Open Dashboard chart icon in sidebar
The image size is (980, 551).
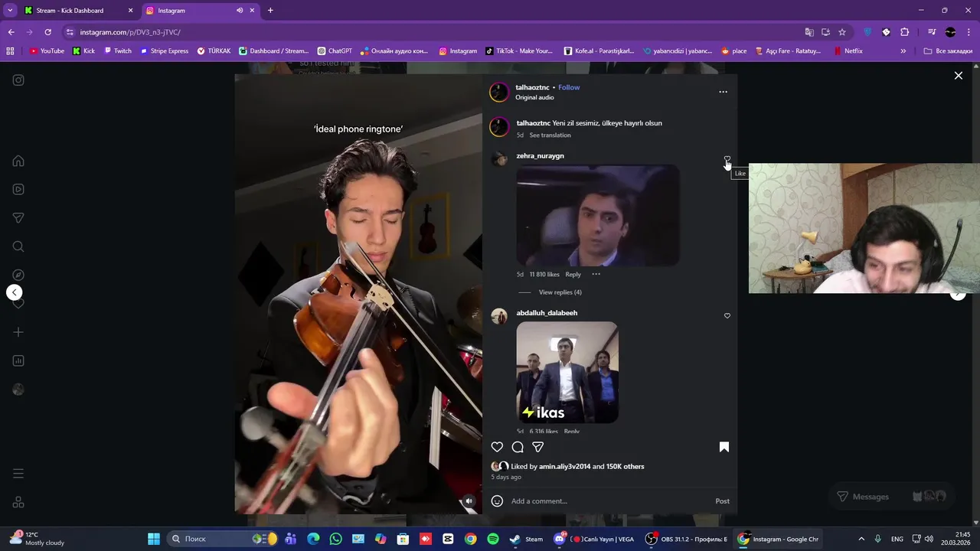(18, 360)
